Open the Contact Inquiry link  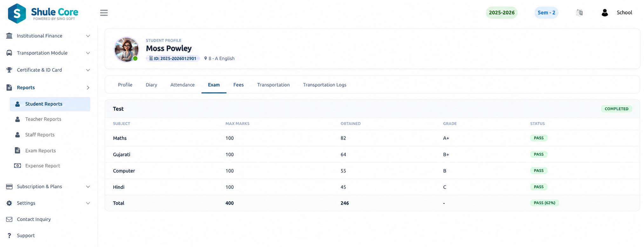34,219
